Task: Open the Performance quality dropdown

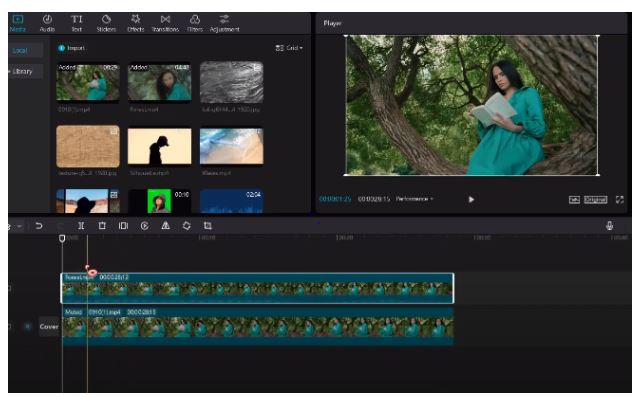Action: tap(414, 199)
